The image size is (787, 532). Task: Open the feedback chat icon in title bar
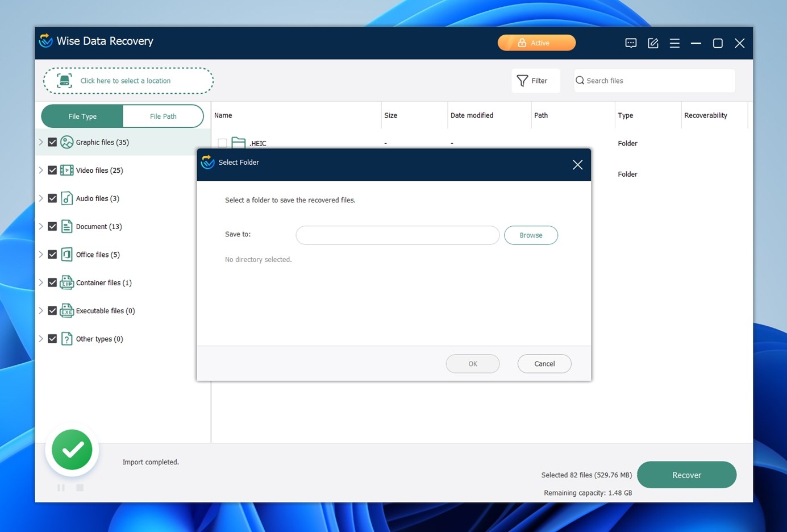pos(631,43)
